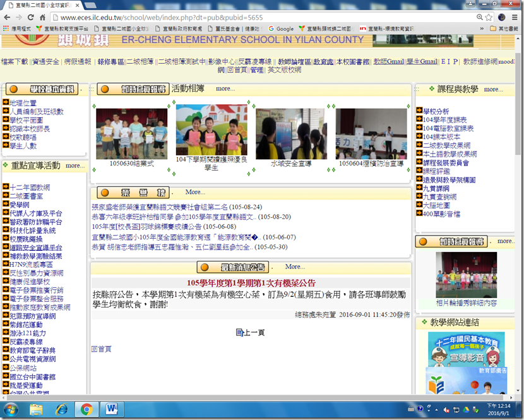Open File Explorer from the taskbar
This screenshot has width=524, height=420.
click(x=36, y=409)
